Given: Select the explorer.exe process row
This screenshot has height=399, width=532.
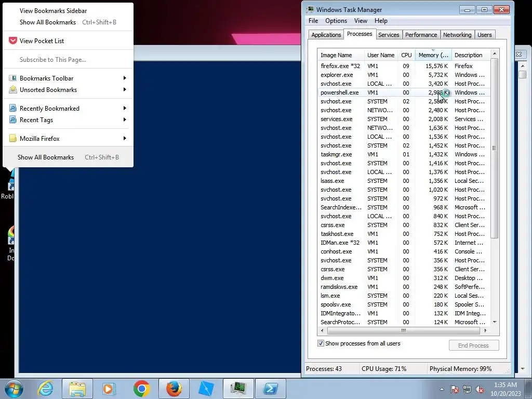Looking at the screenshot, I should [x=404, y=75].
